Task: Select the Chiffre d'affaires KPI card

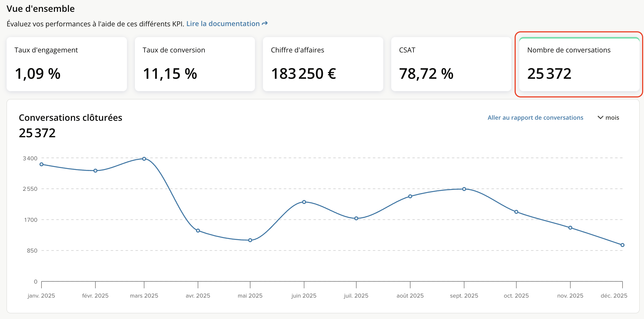Action: (x=323, y=64)
